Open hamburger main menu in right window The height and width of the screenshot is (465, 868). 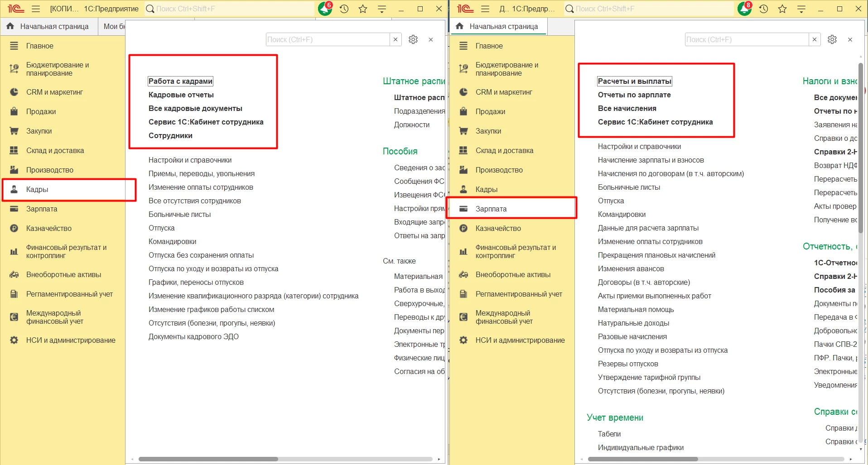coord(485,9)
